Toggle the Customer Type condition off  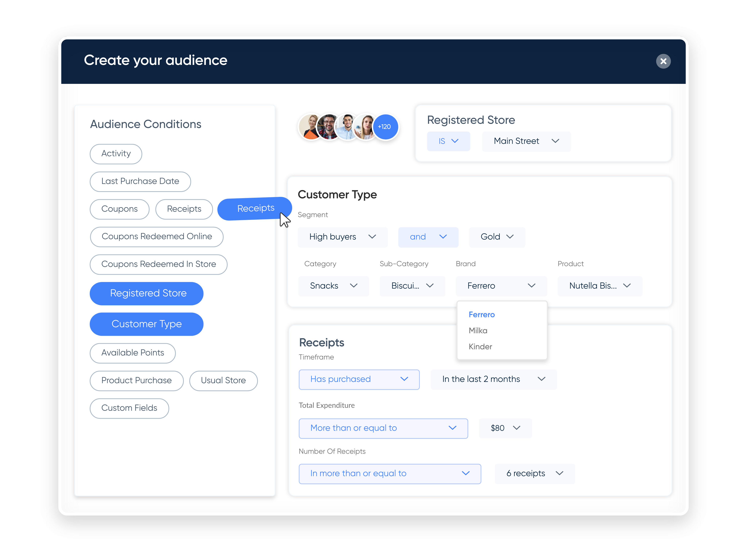pyautogui.click(x=147, y=324)
